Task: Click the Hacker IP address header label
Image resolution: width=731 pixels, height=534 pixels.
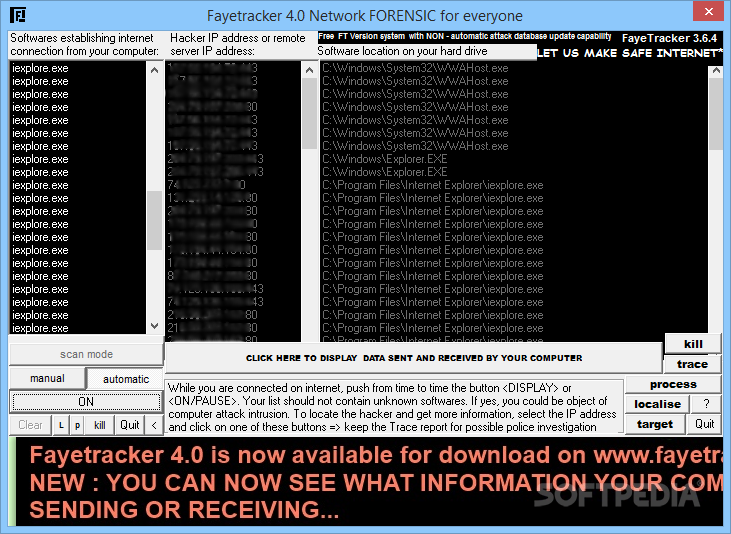Action: coord(237,44)
